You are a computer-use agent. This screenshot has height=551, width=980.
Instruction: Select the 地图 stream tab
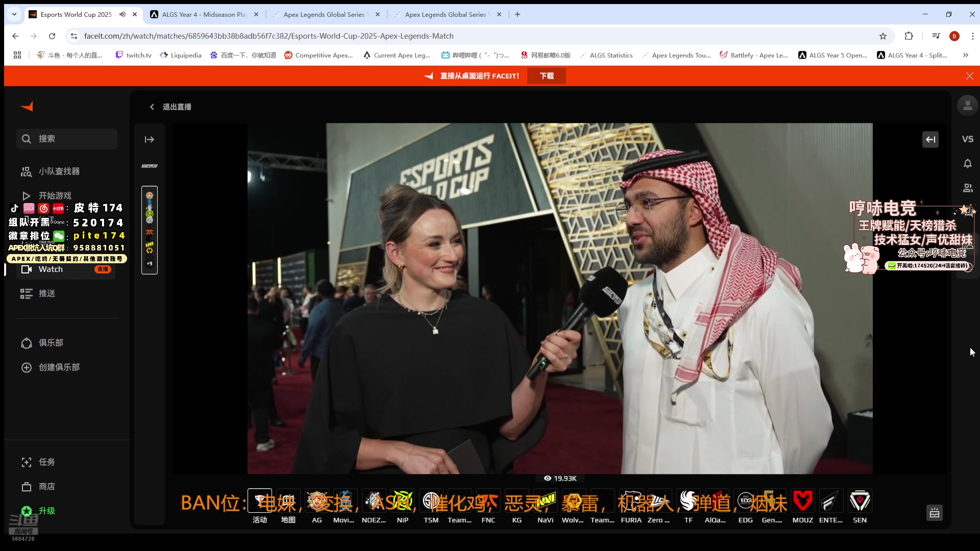coord(288,507)
